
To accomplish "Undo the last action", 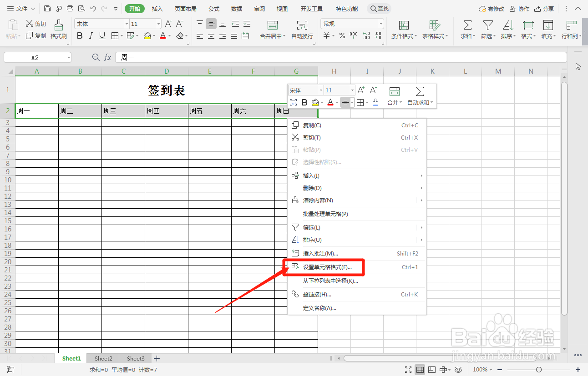I will point(93,9).
